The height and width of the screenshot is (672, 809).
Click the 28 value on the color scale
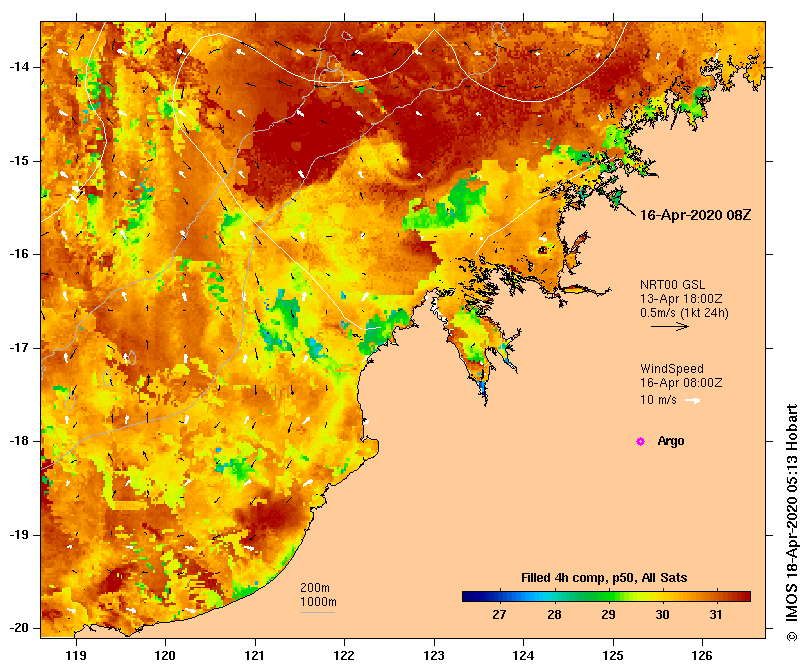554,615
